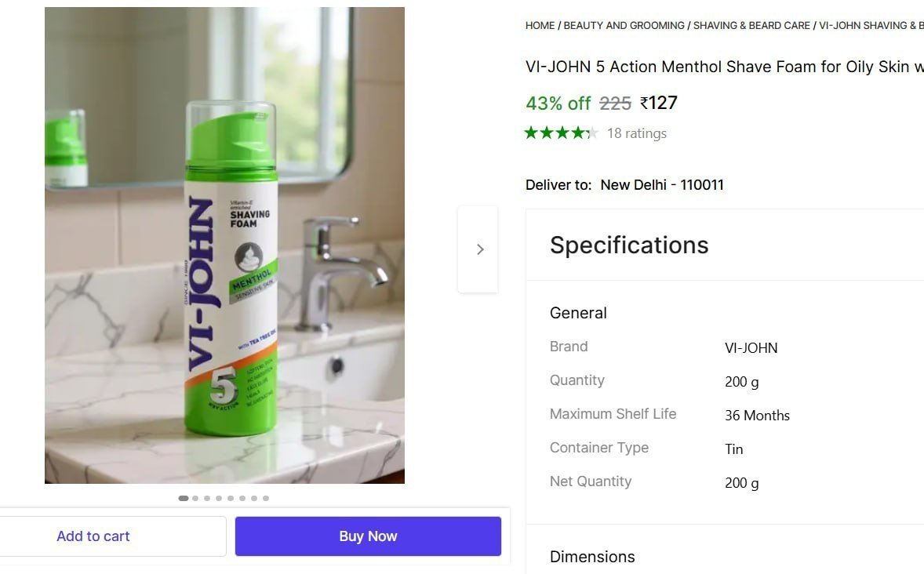This screenshot has width=924, height=574.
Task: Change delivery location New Delhi - 110011
Action: click(661, 184)
